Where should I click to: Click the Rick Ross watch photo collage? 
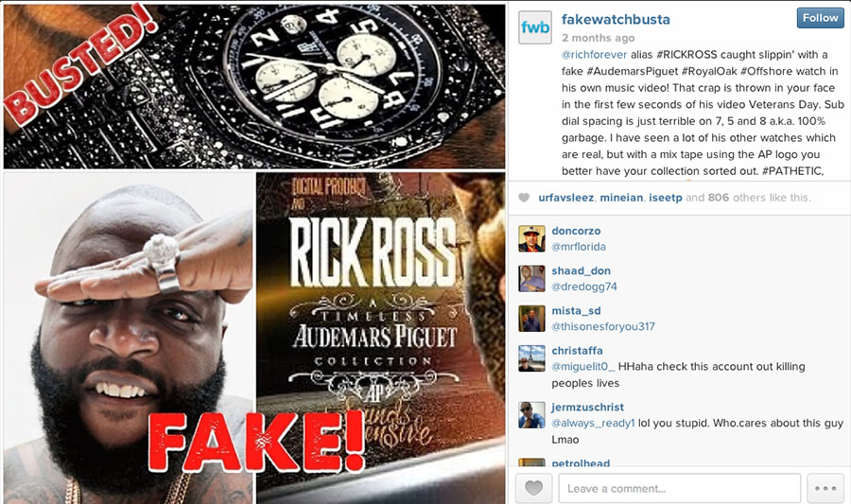pyautogui.click(x=254, y=254)
